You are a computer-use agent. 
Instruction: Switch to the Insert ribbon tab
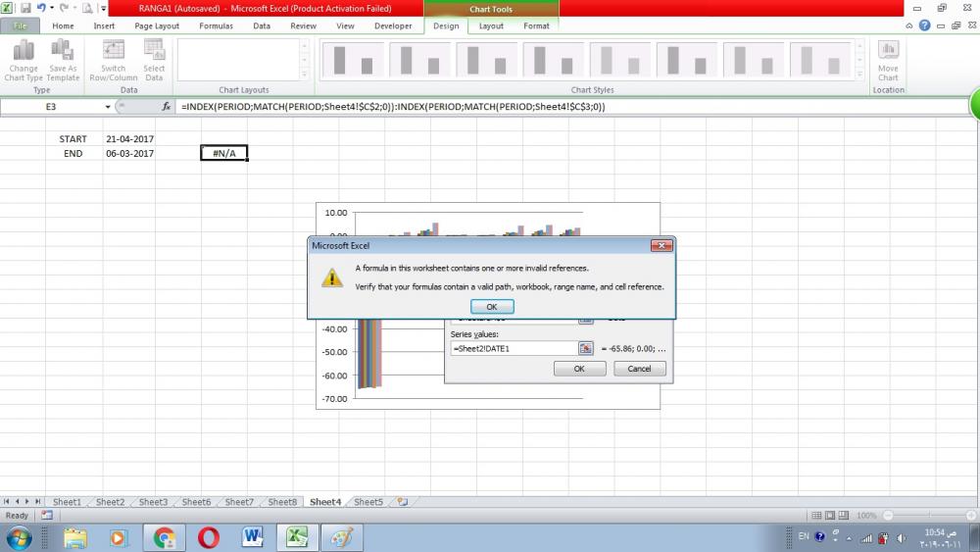104,25
